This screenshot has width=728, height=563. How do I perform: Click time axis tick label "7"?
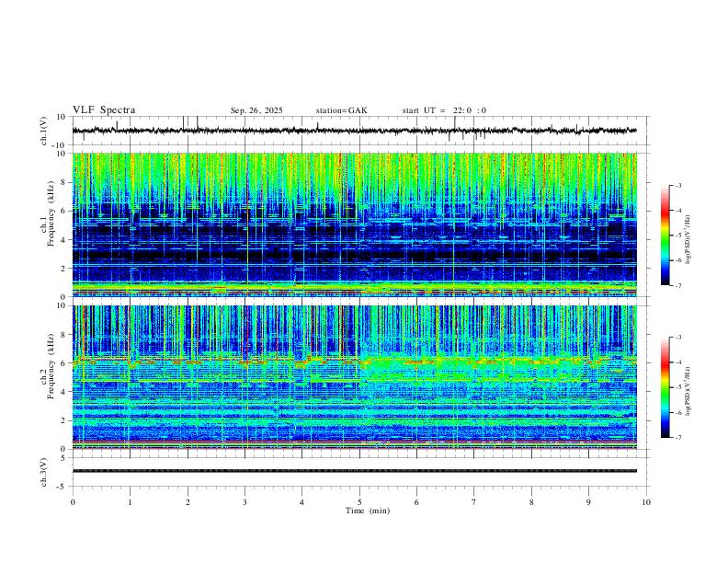click(474, 502)
